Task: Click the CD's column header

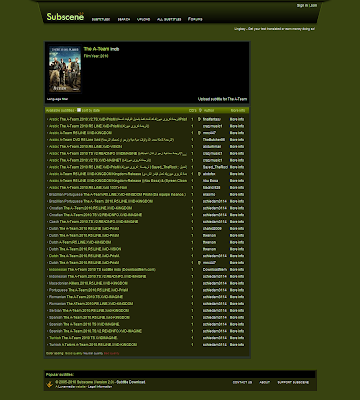Action: pyautogui.click(x=192, y=110)
